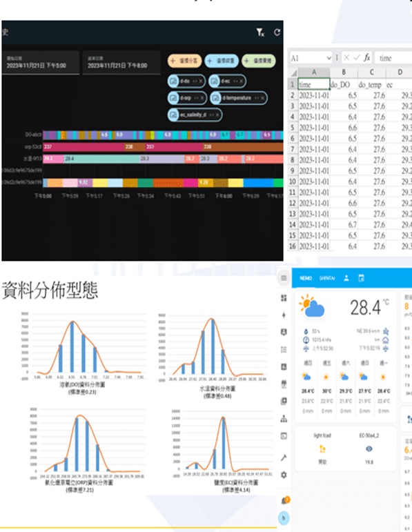The height and width of the screenshot is (532, 412).
Task: Click the Excel Name Box showing A1
Action: pos(311,58)
